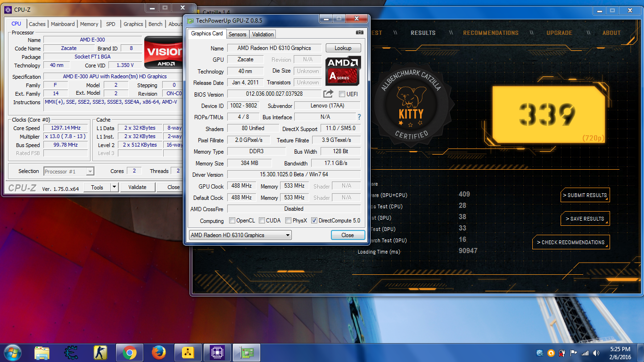
Task: Click the AMD Vision logo in CPU-Z
Action: pos(163,52)
